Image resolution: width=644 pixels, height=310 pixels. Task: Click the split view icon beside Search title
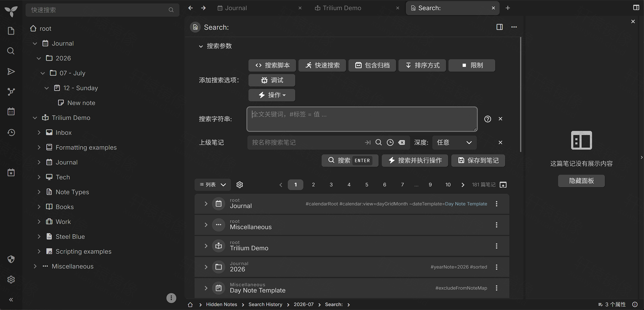click(499, 27)
